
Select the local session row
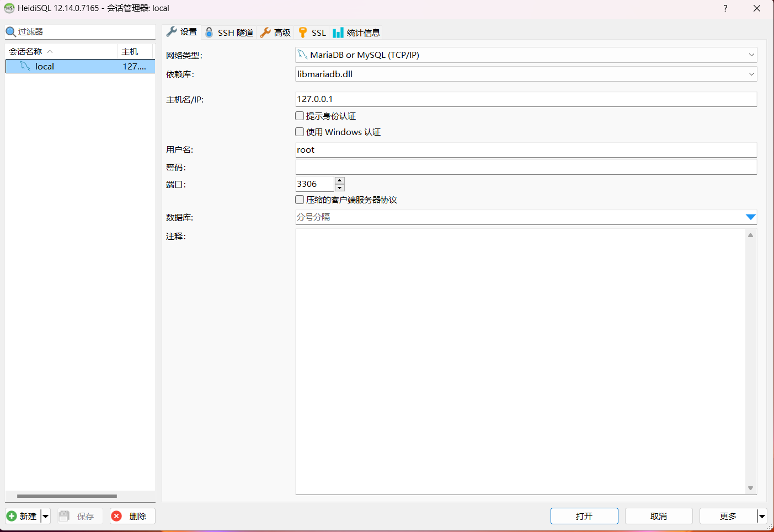[x=80, y=66]
